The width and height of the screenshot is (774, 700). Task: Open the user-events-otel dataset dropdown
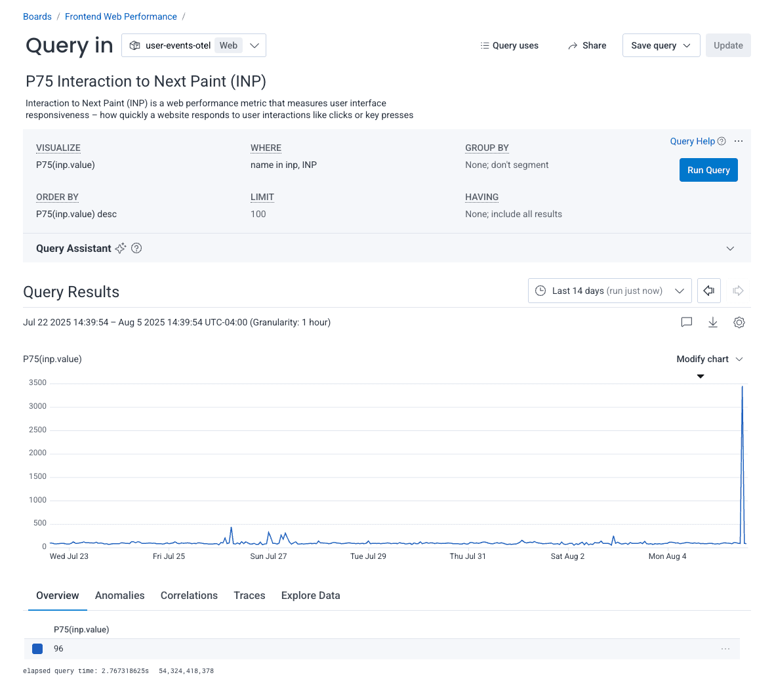[193, 45]
